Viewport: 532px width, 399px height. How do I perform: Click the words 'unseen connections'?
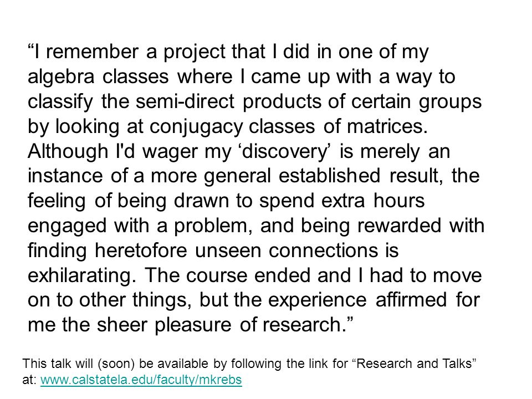point(287,250)
